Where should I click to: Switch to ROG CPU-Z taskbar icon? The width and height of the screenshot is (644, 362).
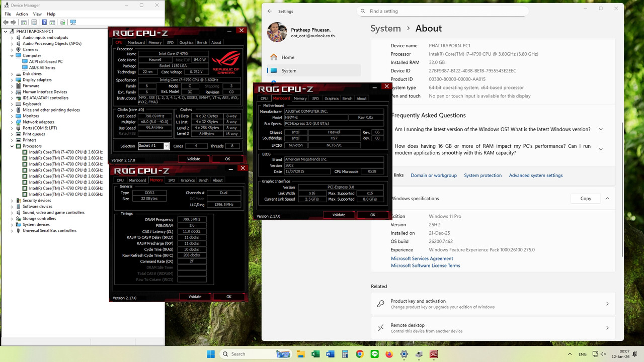point(434,354)
